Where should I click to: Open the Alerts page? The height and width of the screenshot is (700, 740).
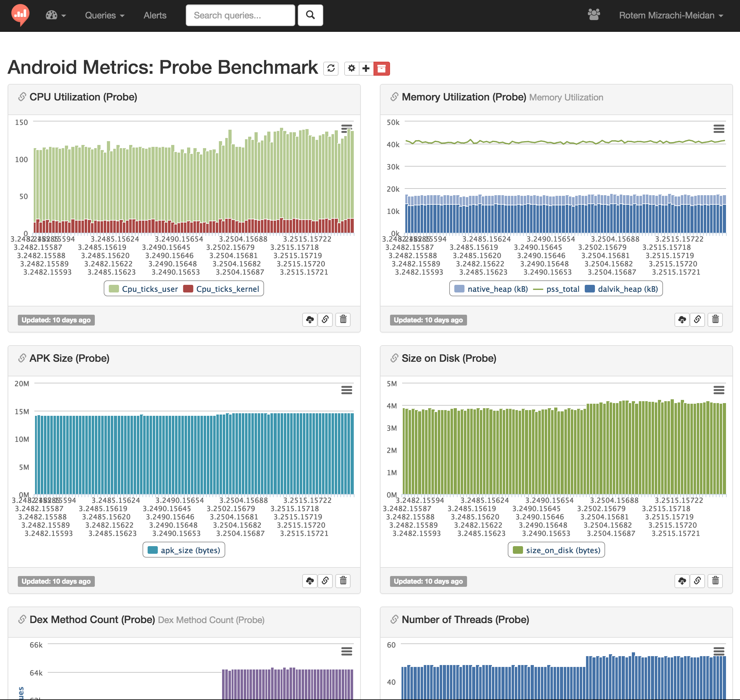pos(155,15)
